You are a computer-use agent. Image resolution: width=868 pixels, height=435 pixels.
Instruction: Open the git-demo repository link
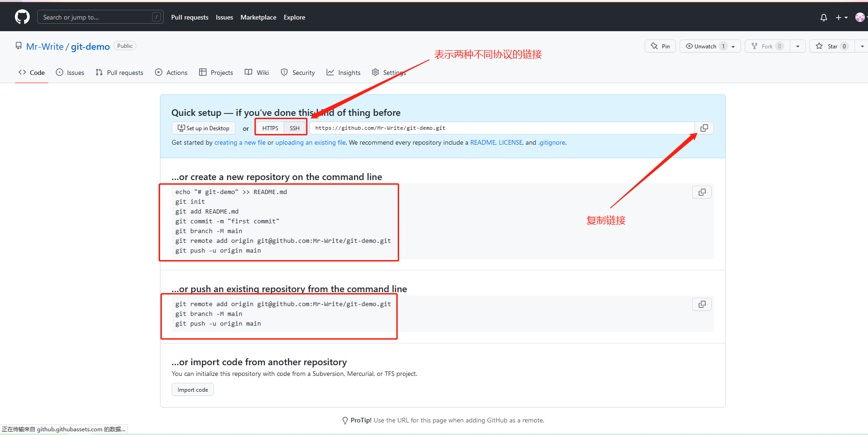point(90,47)
